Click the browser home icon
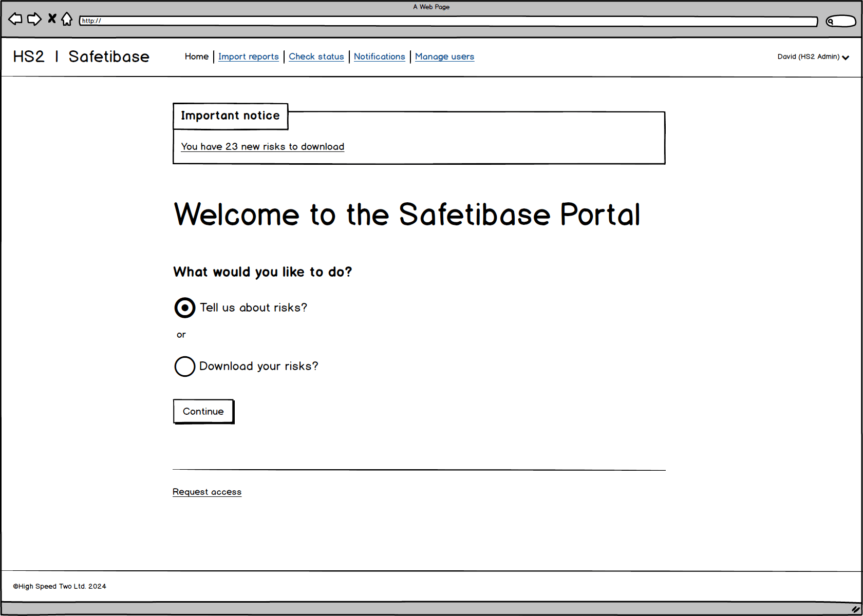 pyautogui.click(x=67, y=19)
